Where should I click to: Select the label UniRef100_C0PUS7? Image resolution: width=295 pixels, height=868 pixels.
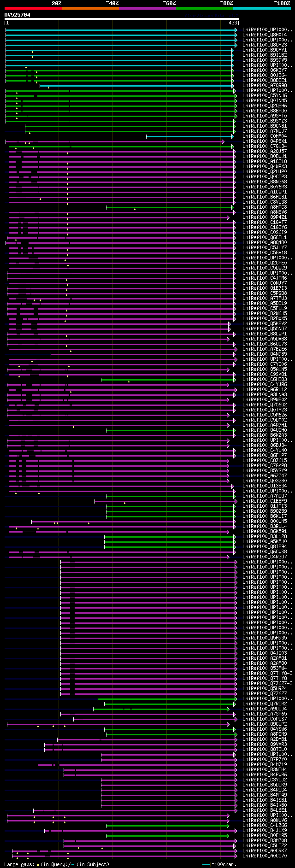265,719
